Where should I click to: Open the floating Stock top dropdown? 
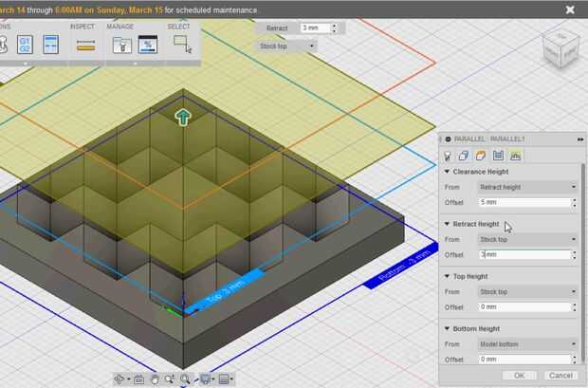coord(286,46)
